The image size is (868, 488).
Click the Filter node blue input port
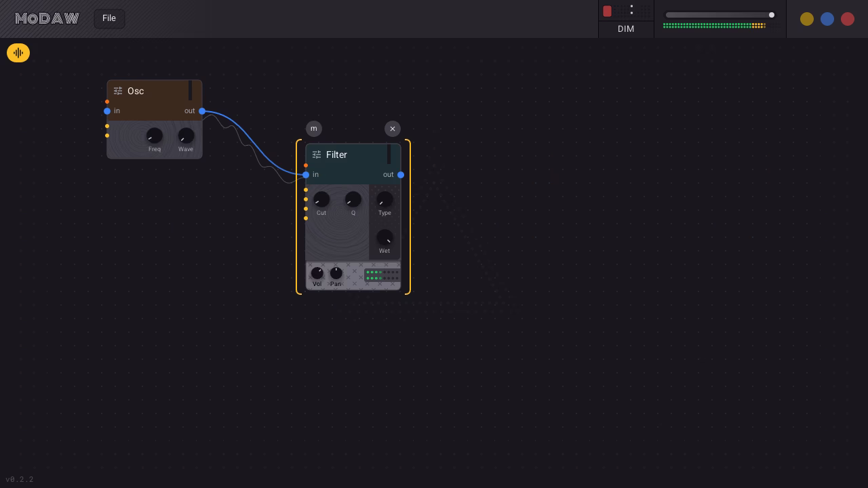coord(306,175)
